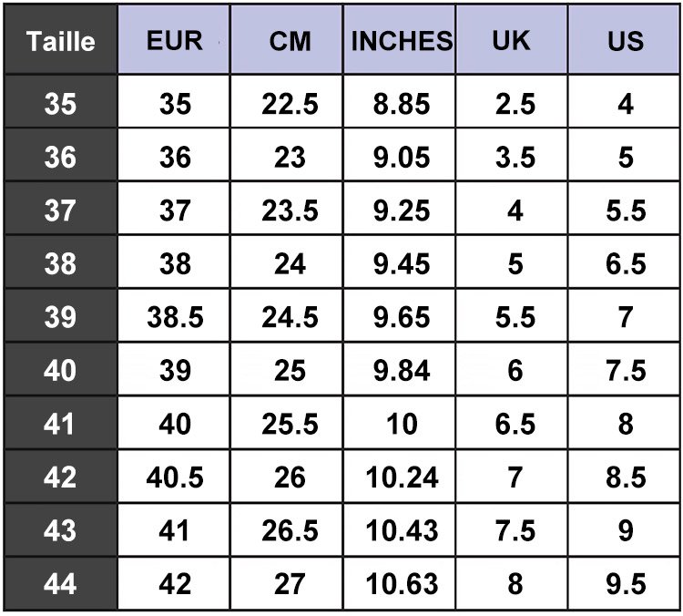Select the EUR column header
This screenshot has height=616, width=683.
click(x=175, y=41)
